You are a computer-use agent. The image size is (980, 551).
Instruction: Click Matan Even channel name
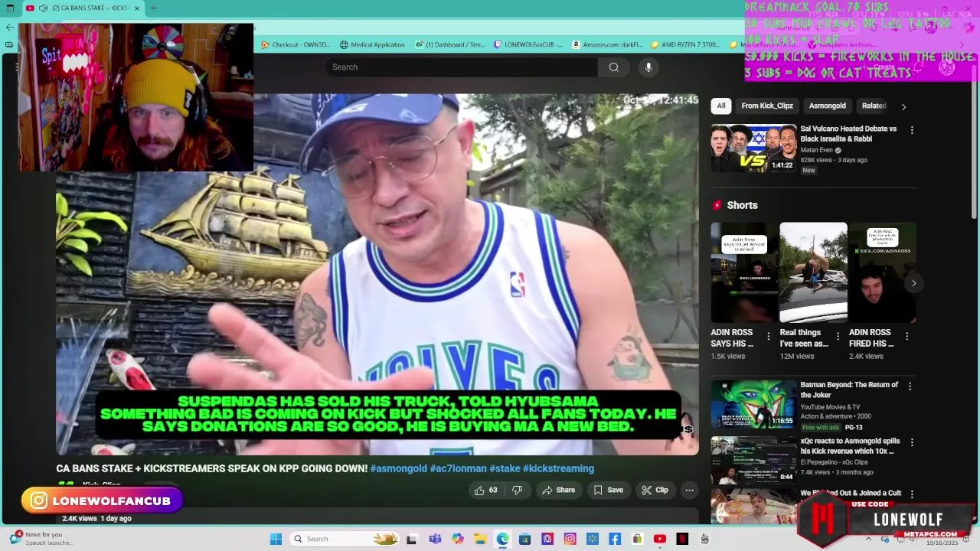pyautogui.click(x=816, y=150)
